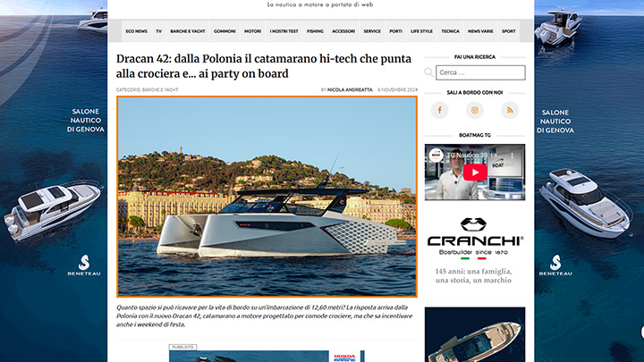This screenshot has width=644, height=362.
Task: Open the Facebook social icon
Action: [x=439, y=110]
